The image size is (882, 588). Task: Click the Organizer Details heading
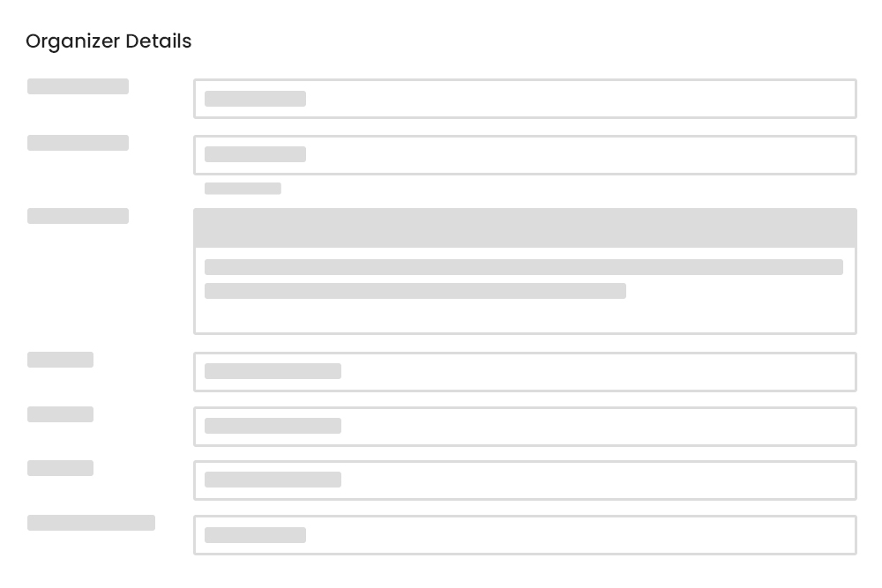tap(108, 41)
